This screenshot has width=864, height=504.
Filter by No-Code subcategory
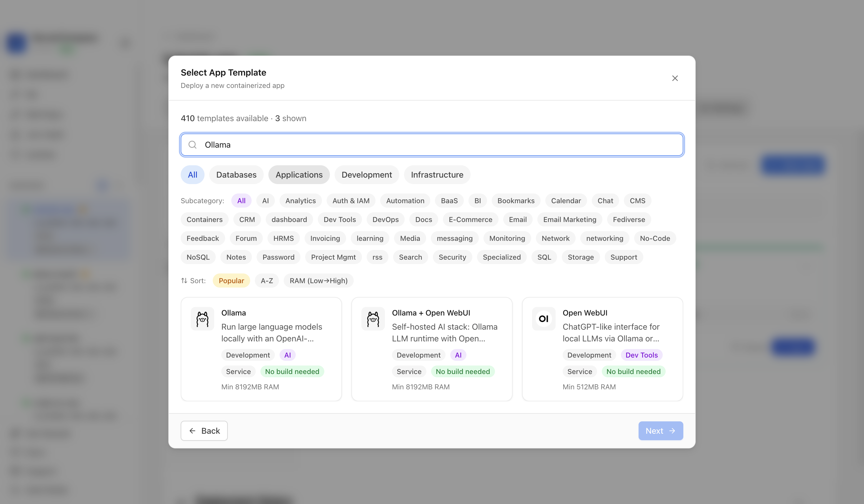point(655,238)
